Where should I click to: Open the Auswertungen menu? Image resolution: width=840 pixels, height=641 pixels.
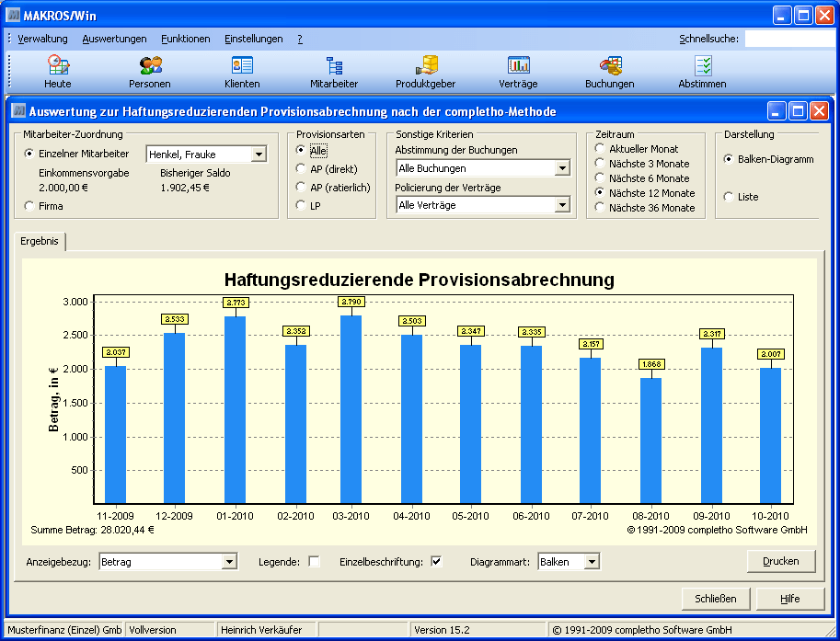click(115, 39)
